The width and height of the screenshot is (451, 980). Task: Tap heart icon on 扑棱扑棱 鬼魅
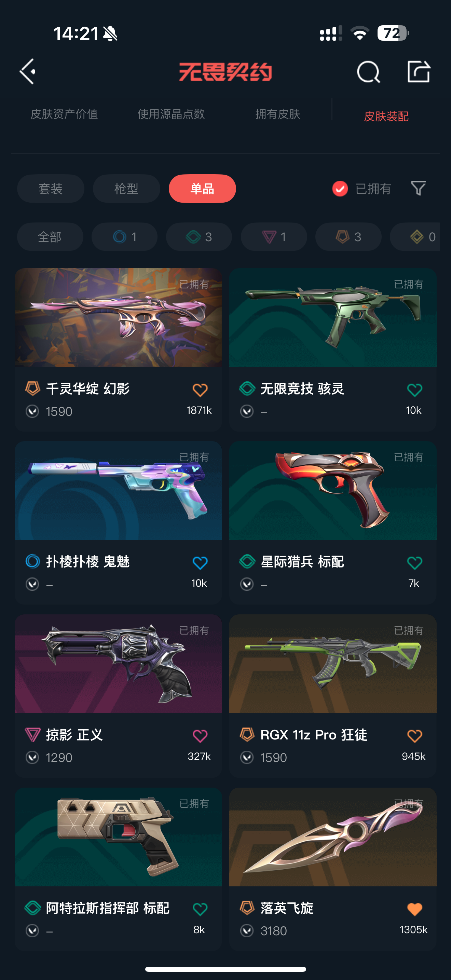(x=200, y=563)
